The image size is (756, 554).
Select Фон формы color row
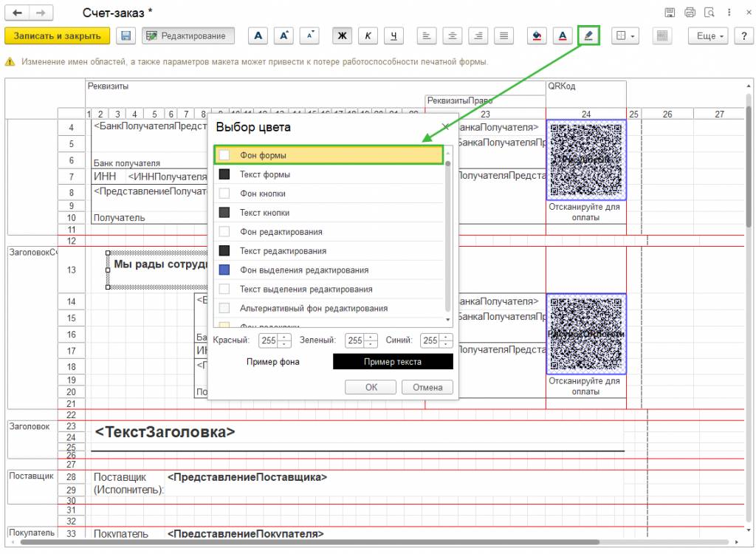[x=328, y=155]
